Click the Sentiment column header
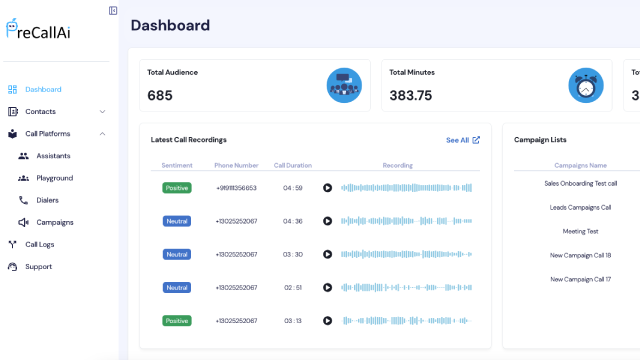Screen dimensions: 640x360 point(177,165)
